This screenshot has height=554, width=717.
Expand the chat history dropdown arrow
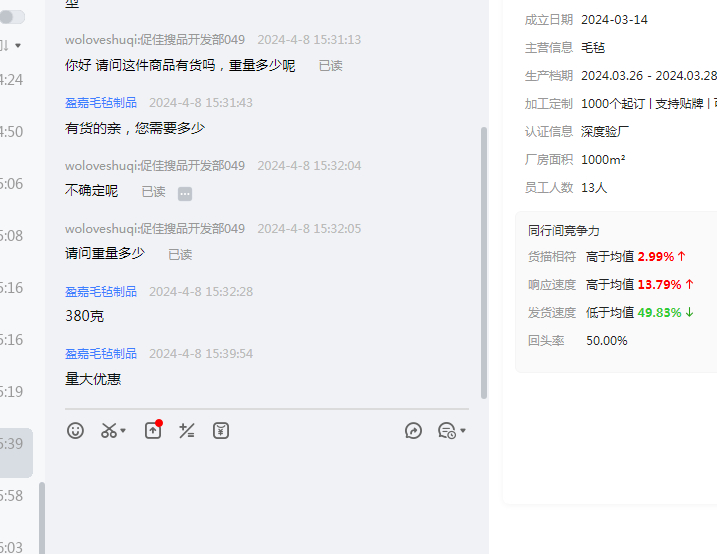click(x=463, y=431)
